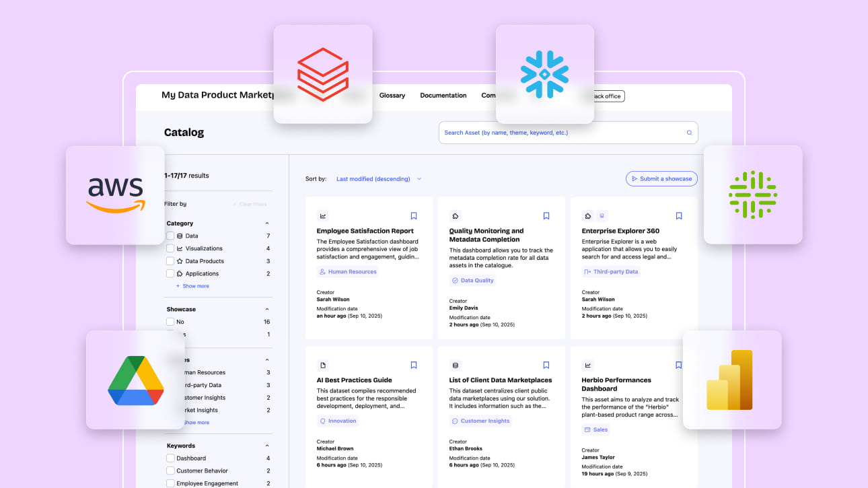The image size is (868, 488).
Task: Click the Snowflake logo tile
Action: pyautogui.click(x=544, y=74)
